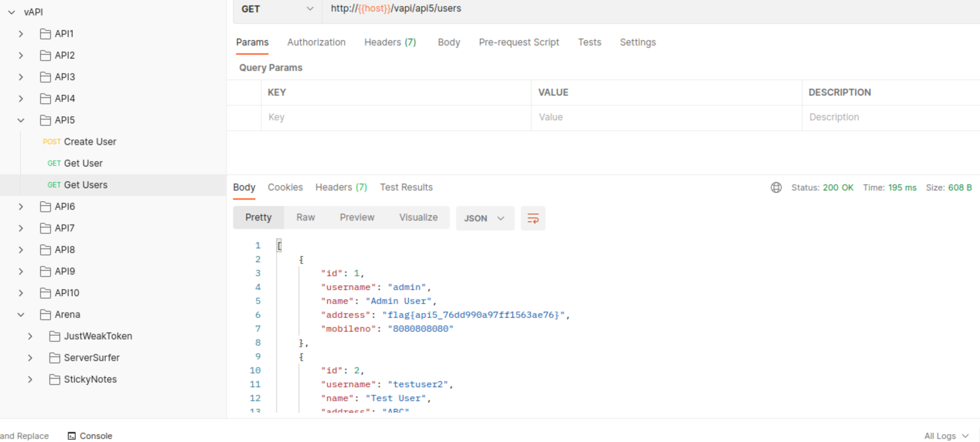Select the Visualize response view
Viewport: 980px width, 442px height.
418,218
